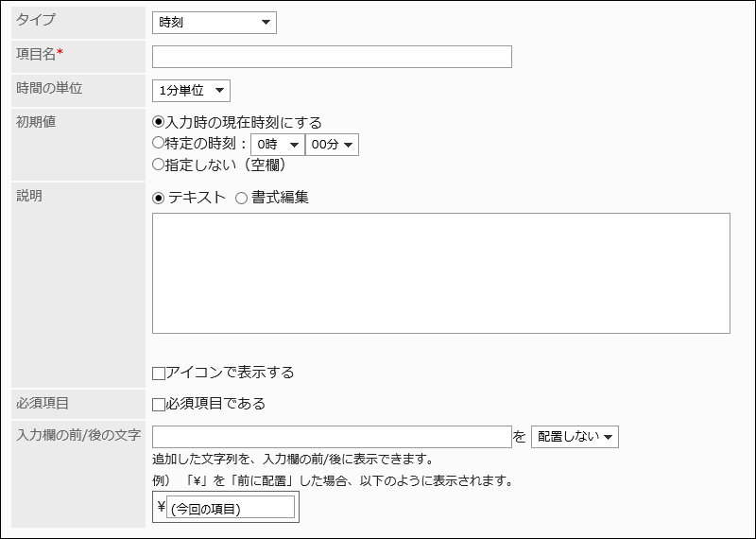756x539 pixels.
Task: Open the タイプ dropdown showing 時刻
Action: click(x=214, y=22)
